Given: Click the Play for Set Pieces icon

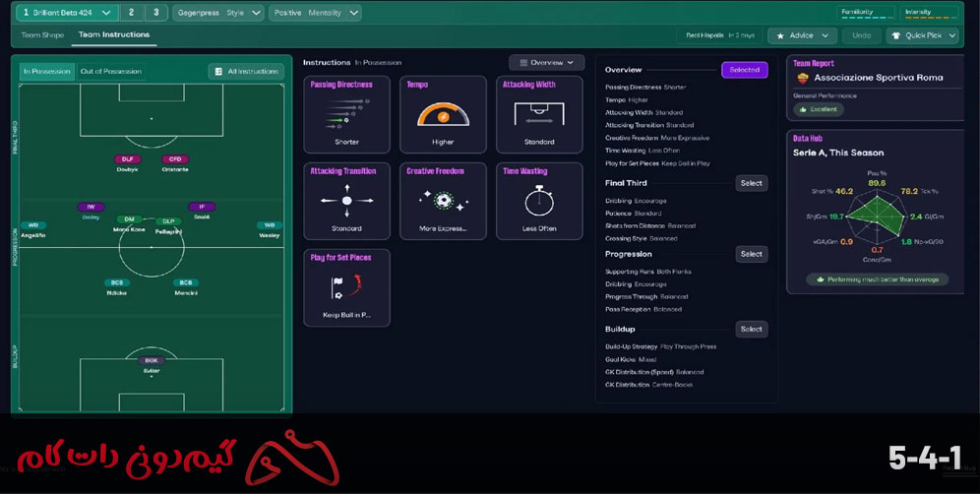Looking at the screenshot, I should (346, 286).
